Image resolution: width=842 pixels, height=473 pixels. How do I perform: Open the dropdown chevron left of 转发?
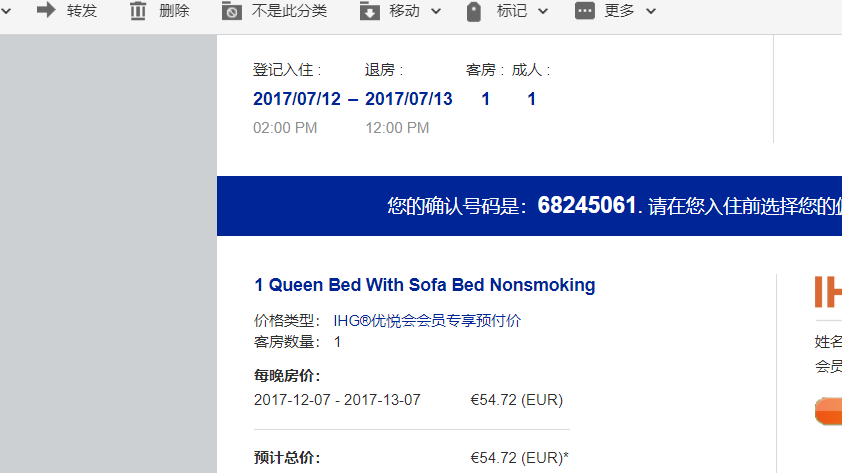(x=5, y=11)
